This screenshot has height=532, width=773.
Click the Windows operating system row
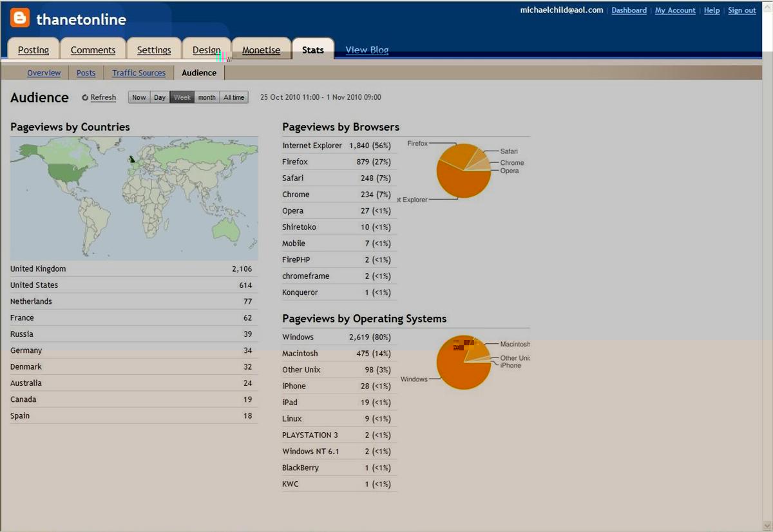click(339, 337)
